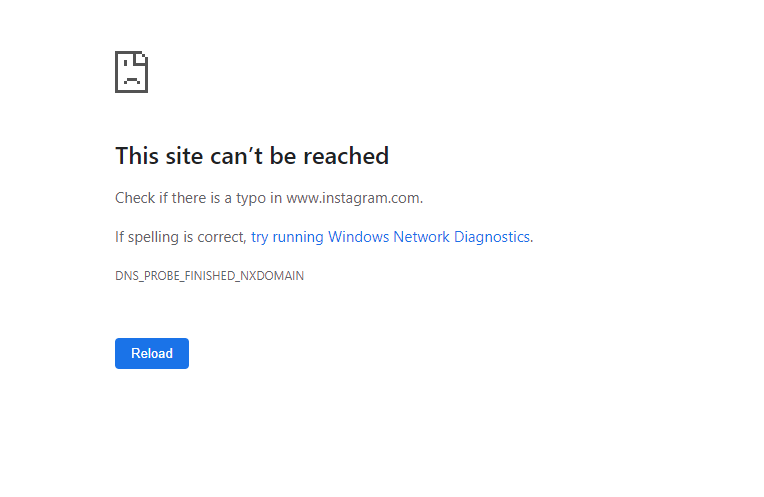This screenshot has height=497, width=764.
Task: Click the word "Check" in the message
Action: [x=135, y=198]
